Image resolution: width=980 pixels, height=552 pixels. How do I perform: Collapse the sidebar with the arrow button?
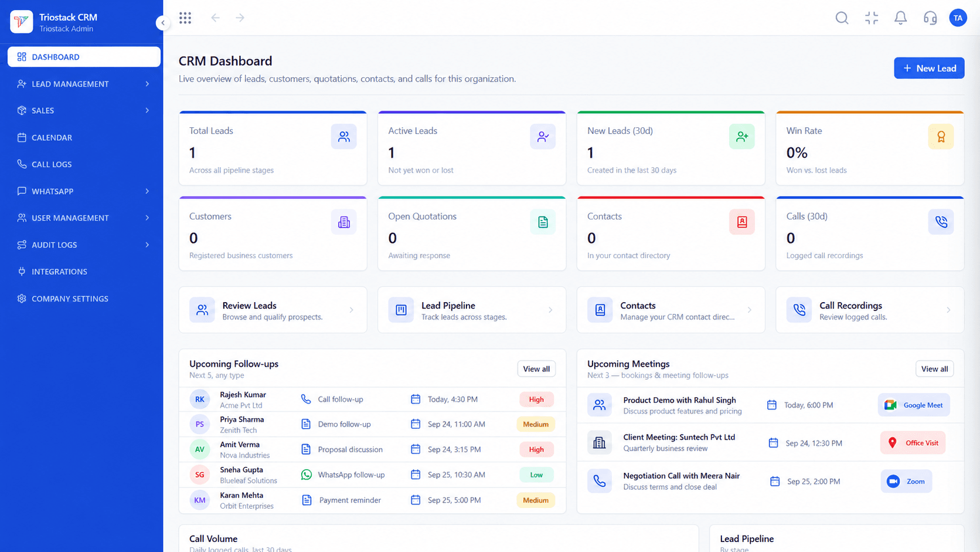162,23
